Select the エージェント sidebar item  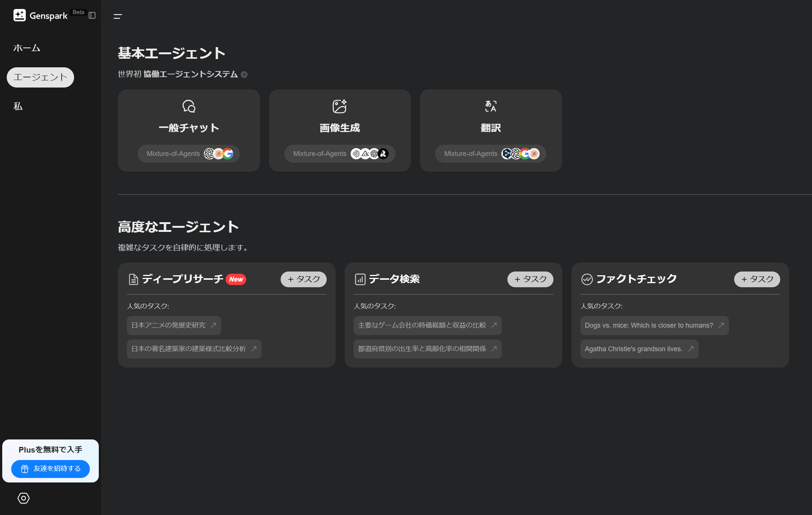[40, 77]
